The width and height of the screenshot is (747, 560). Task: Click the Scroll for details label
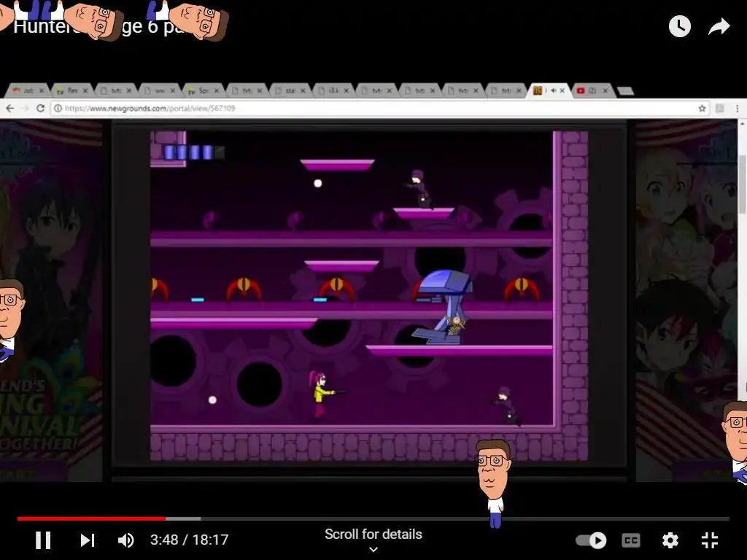[x=373, y=534]
